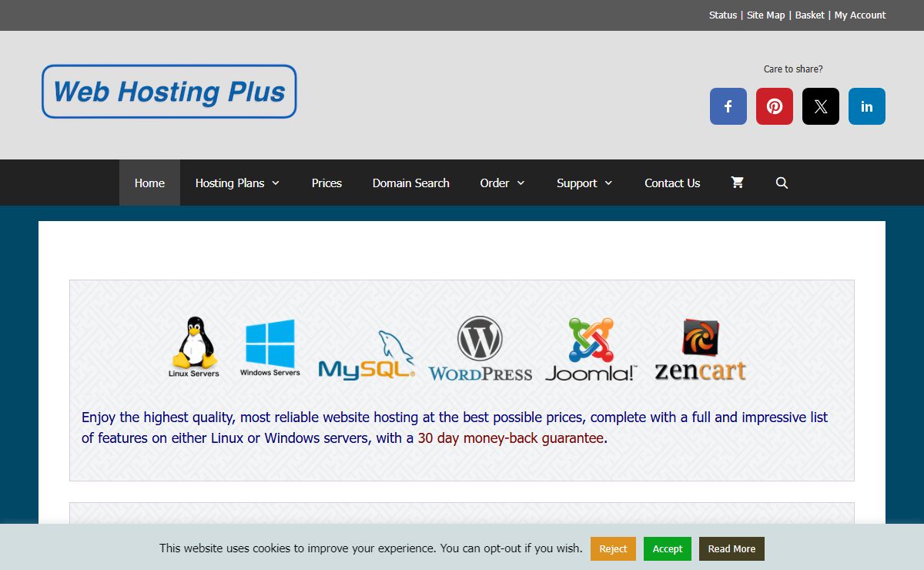924x570 pixels.
Task: Open the Prices page
Action: [326, 183]
